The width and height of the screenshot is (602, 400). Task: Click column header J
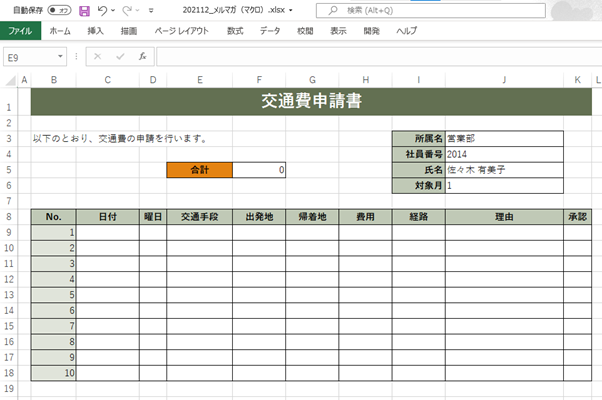coord(504,79)
